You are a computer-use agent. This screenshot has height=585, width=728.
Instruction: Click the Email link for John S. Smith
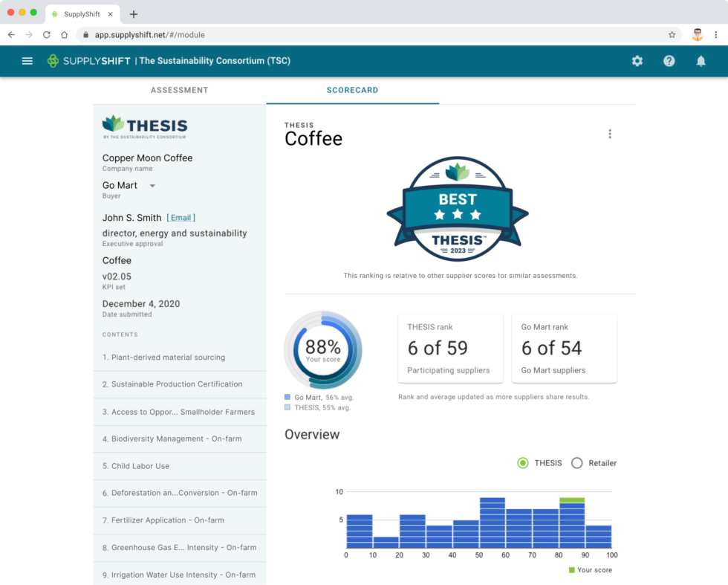(x=181, y=218)
